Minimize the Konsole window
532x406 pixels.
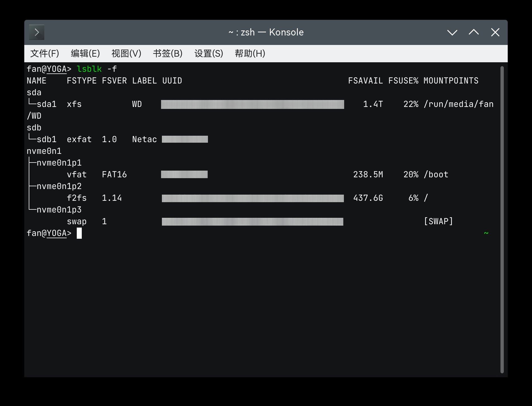pos(452,32)
